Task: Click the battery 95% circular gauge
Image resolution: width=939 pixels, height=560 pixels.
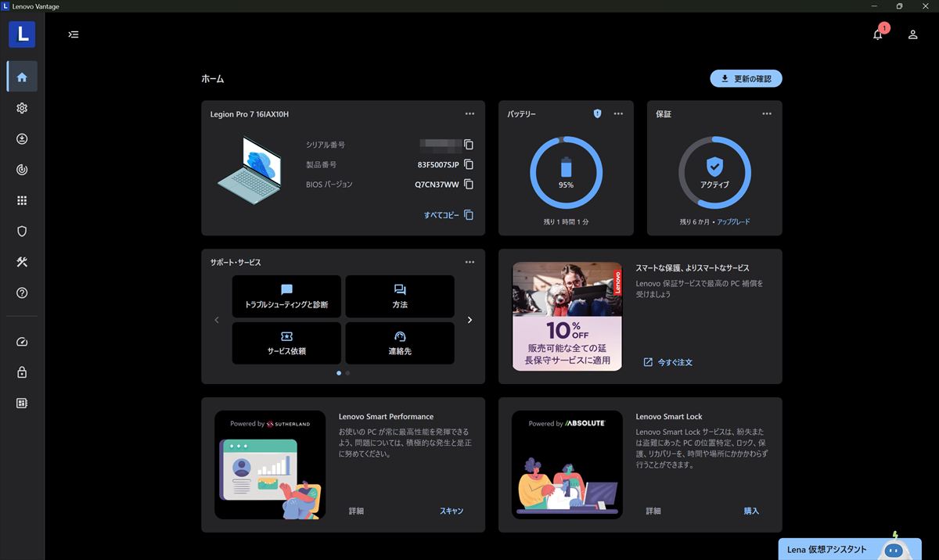Action: (566, 174)
